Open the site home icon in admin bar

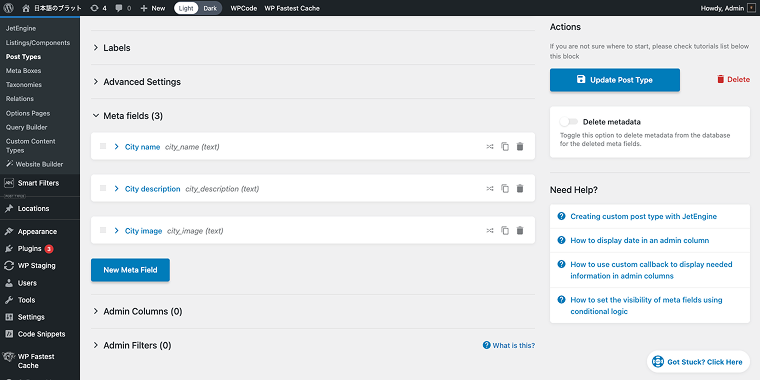pyautogui.click(x=26, y=8)
